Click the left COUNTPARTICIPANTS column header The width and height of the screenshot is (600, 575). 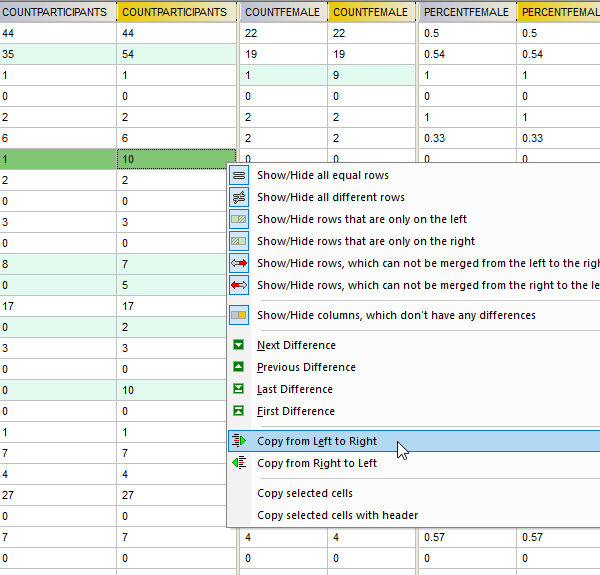point(58,11)
